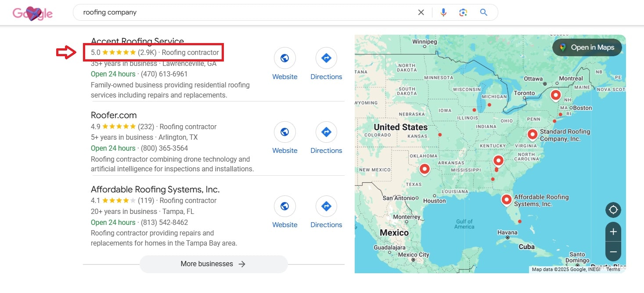Click the Affordable Roofing Systems, Inc. title
Screen dimensions: 644x293
[x=155, y=189]
